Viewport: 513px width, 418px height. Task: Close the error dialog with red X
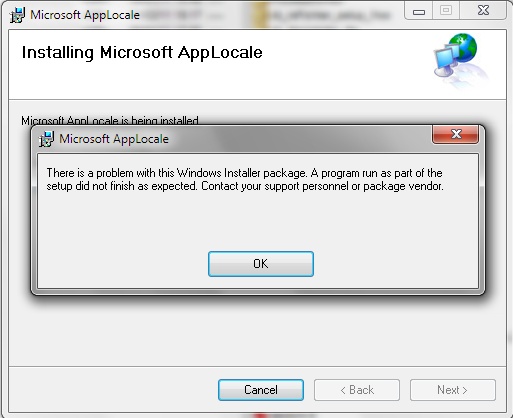(x=455, y=134)
